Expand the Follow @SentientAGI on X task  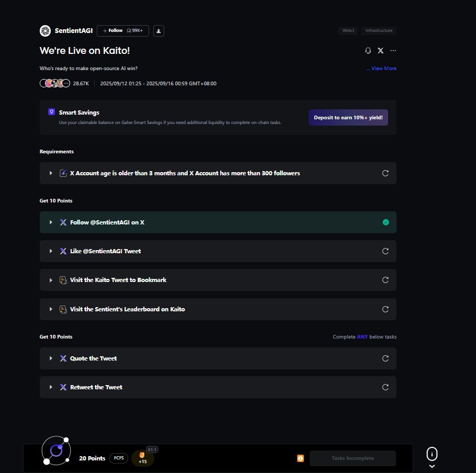point(51,222)
